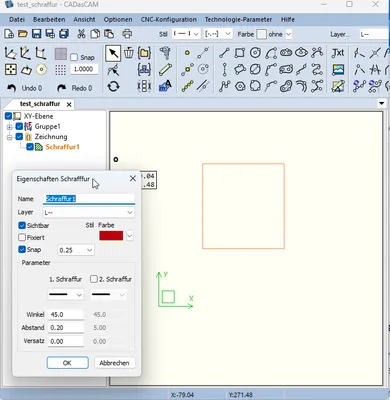
Task: Click the zoom-fit four arrows icon
Action: coord(11,70)
